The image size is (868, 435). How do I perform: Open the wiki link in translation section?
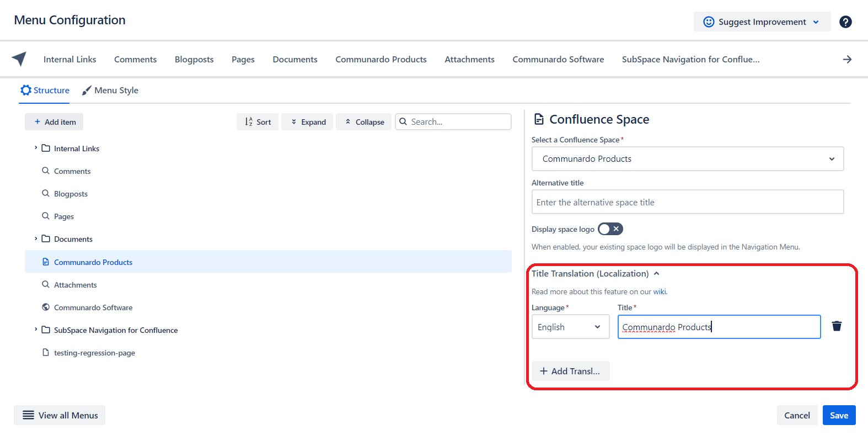(660, 292)
